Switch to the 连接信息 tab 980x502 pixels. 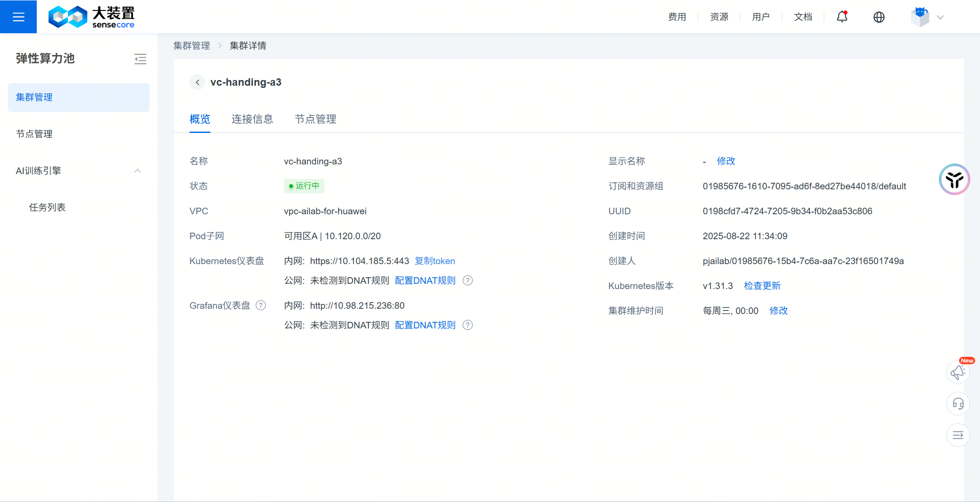(x=252, y=119)
